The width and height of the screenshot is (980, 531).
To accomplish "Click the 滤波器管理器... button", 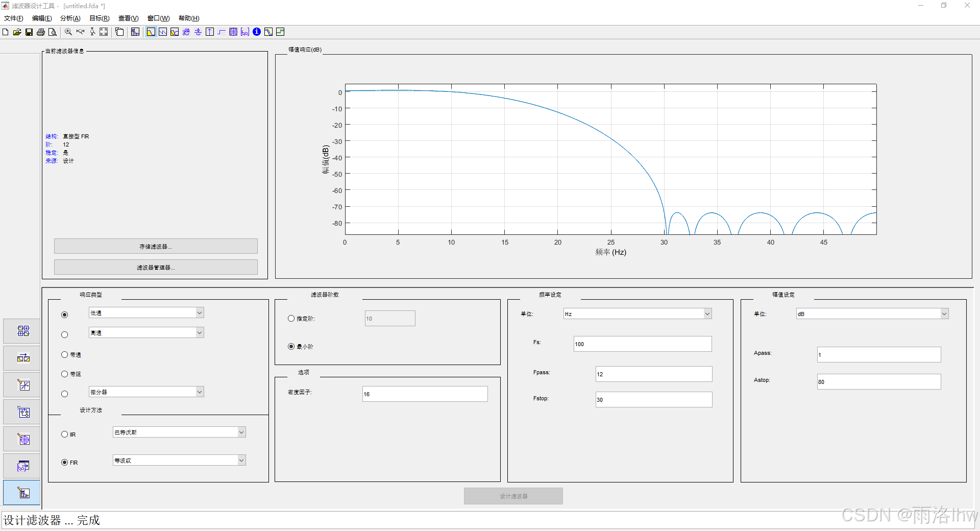I will [156, 267].
